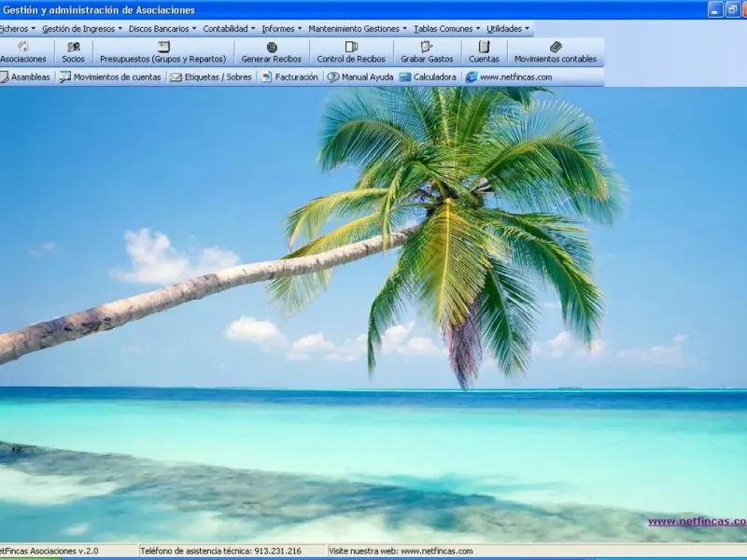The image size is (747, 560).
Task: Click the Teléfono de asistencia técnica status text
Action: [x=220, y=551]
